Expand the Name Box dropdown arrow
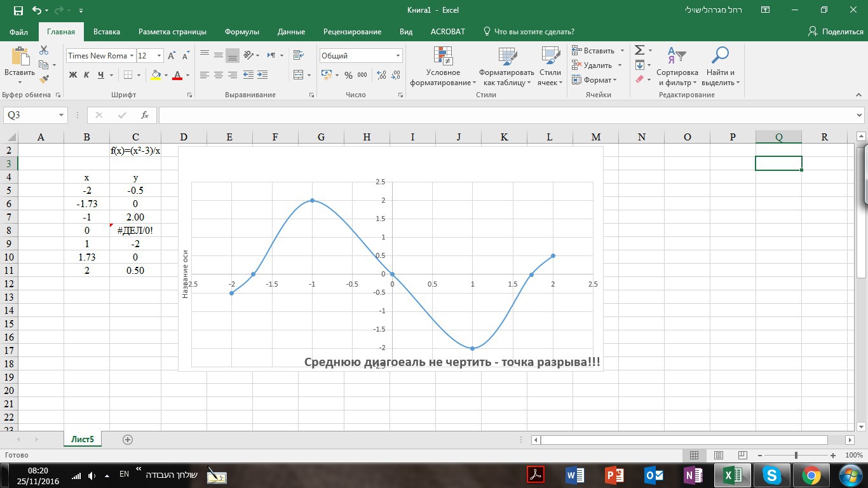This screenshot has width=868, height=488. click(x=62, y=115)
